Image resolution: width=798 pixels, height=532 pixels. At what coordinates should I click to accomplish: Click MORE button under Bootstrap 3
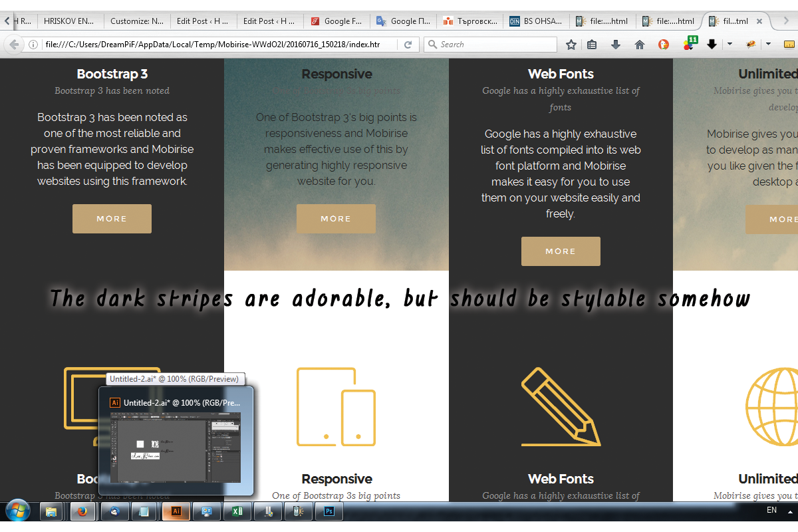pos(112,219)
